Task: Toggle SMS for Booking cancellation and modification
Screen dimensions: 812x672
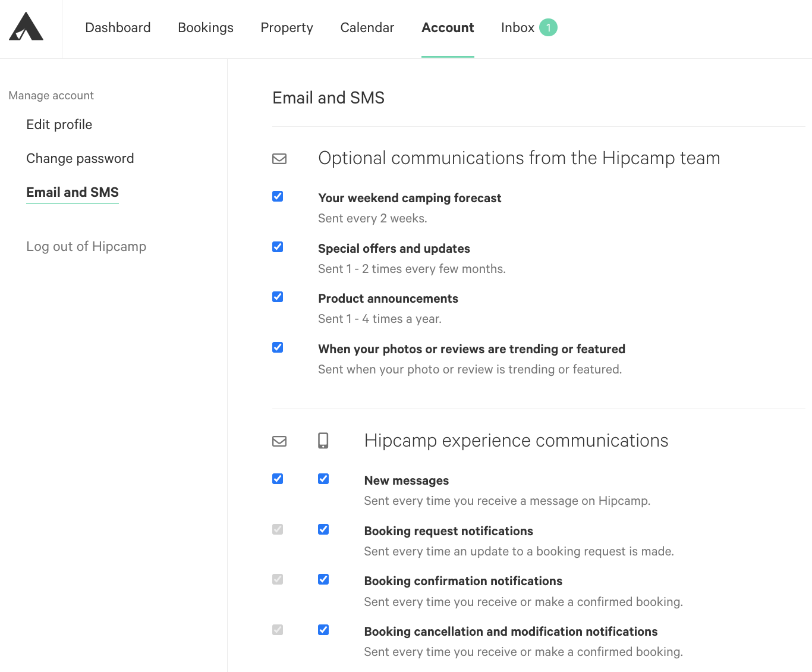Action: click(x=323, y=630)
